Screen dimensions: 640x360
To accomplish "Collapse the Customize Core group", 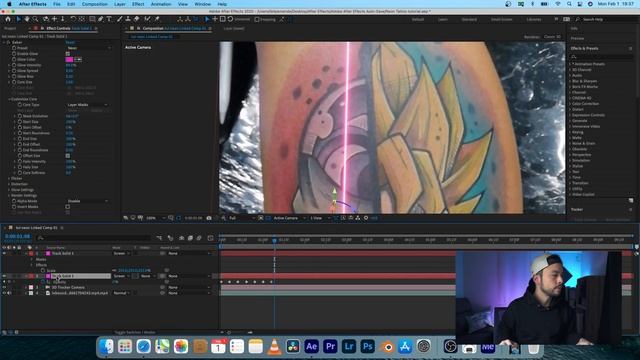I will tap(9, 99).
